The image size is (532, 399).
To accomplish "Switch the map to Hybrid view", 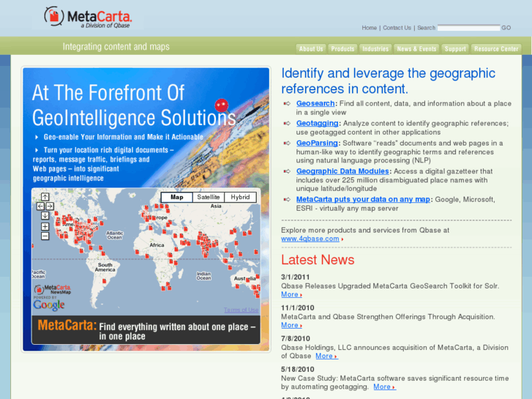I will (240, 197).
